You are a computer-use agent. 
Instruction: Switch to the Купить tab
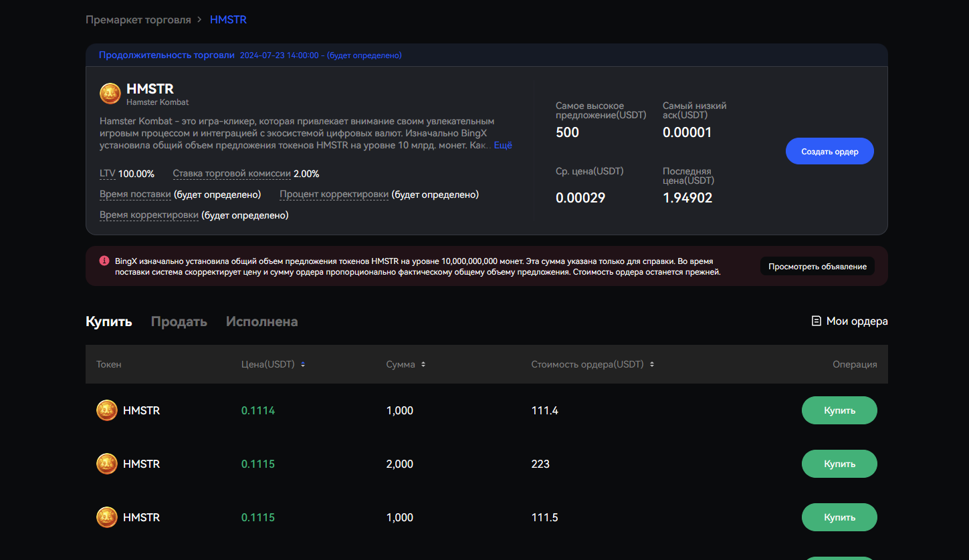tap(109, 321)
